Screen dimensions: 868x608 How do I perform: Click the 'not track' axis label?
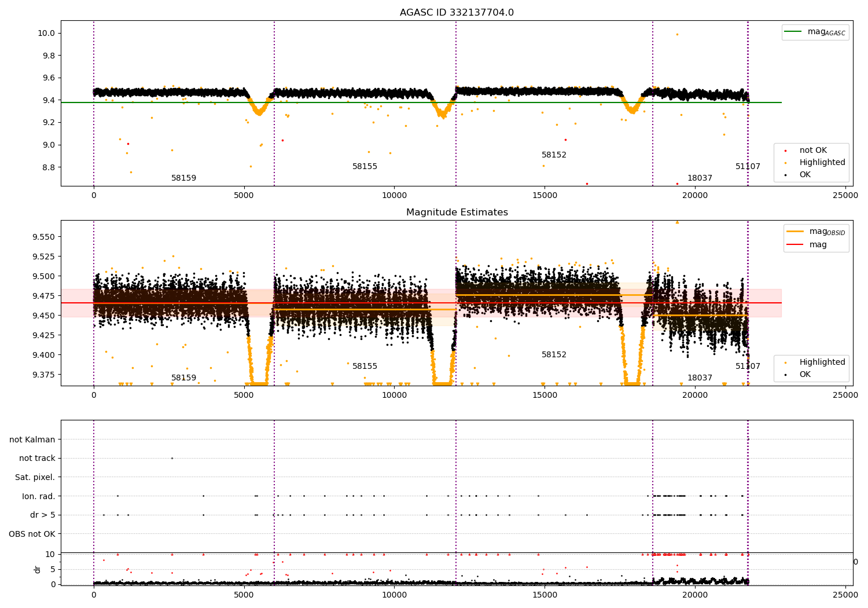(x=37, y=458)
